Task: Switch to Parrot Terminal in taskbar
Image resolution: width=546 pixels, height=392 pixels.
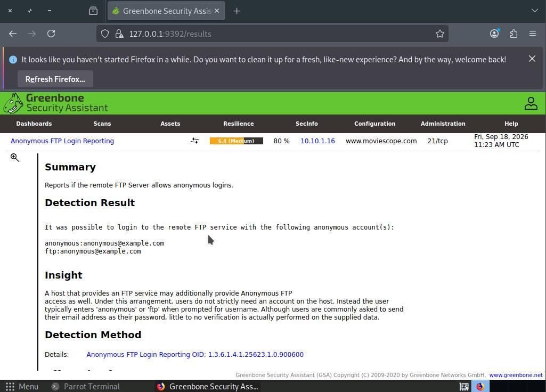Action: coord(85,387)
